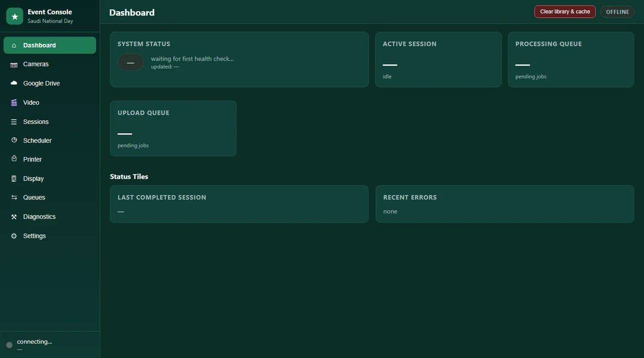Click the 'connecting...' status text
Image resolution: width=644 pixels, height=358 pixels.
point(35,341)
